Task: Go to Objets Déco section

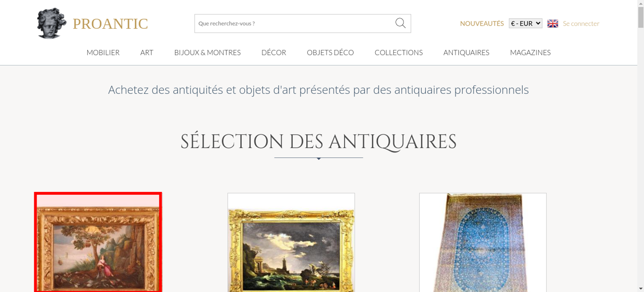Action: coord(330,52)
